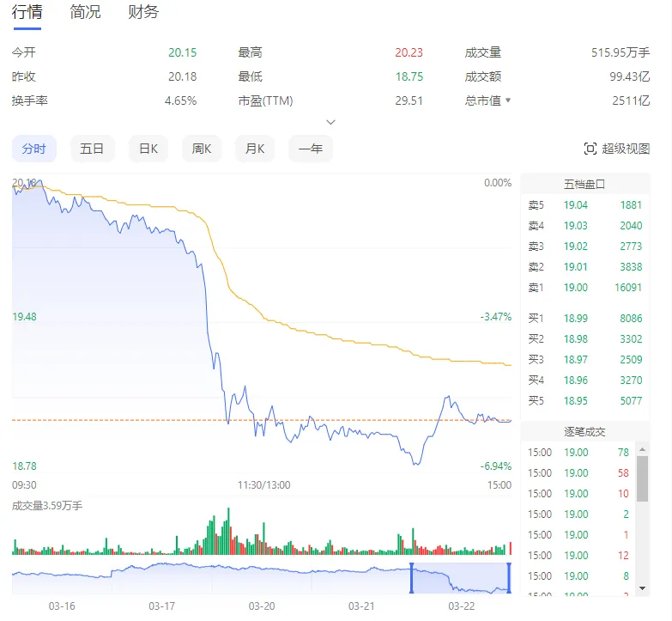Click the 卖5 order row at 19.04

[x=584, y=204]
